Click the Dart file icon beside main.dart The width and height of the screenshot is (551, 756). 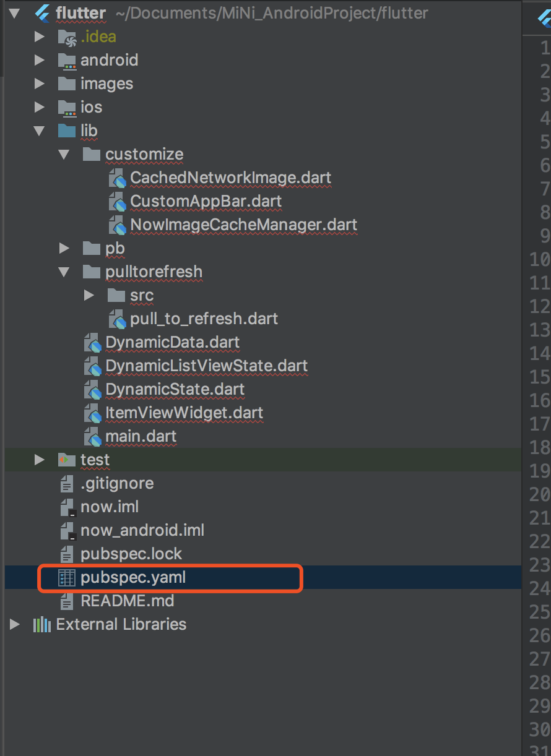click(92, 436)
